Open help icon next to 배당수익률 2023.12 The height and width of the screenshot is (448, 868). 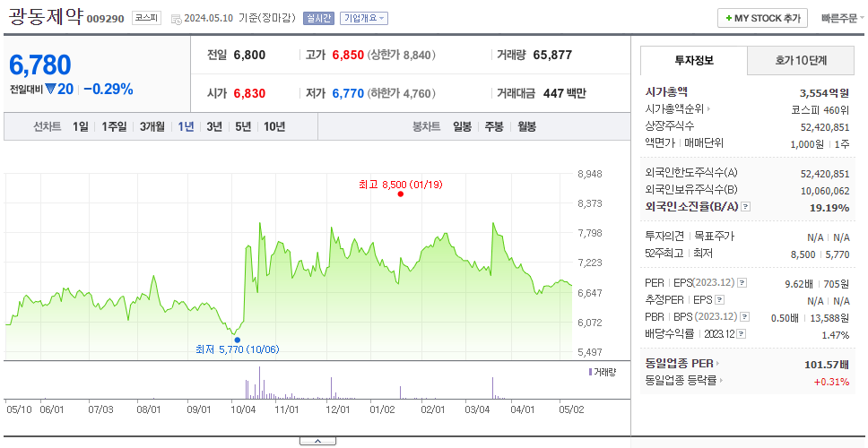(742, 334)
